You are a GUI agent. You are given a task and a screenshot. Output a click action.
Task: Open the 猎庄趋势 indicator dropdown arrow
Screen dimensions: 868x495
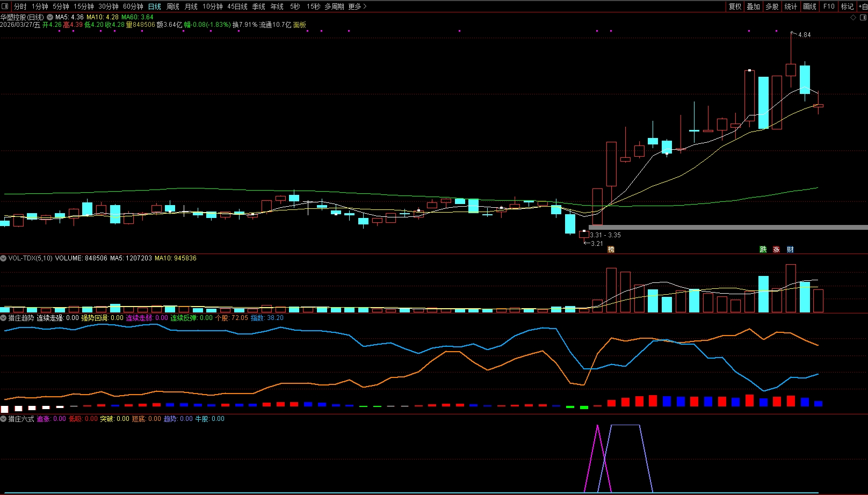[x=3, y=318]
